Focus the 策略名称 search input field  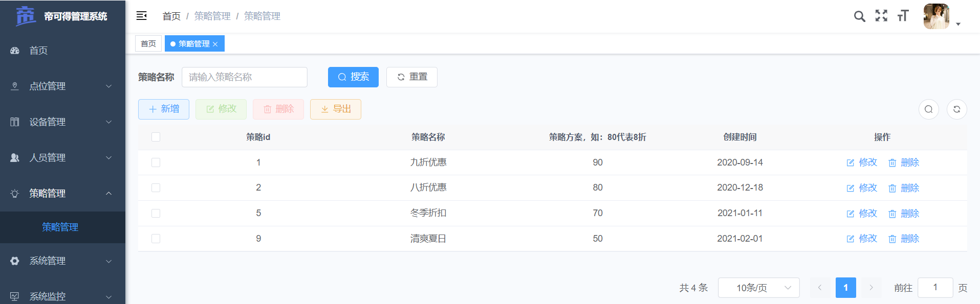point(245,77)
